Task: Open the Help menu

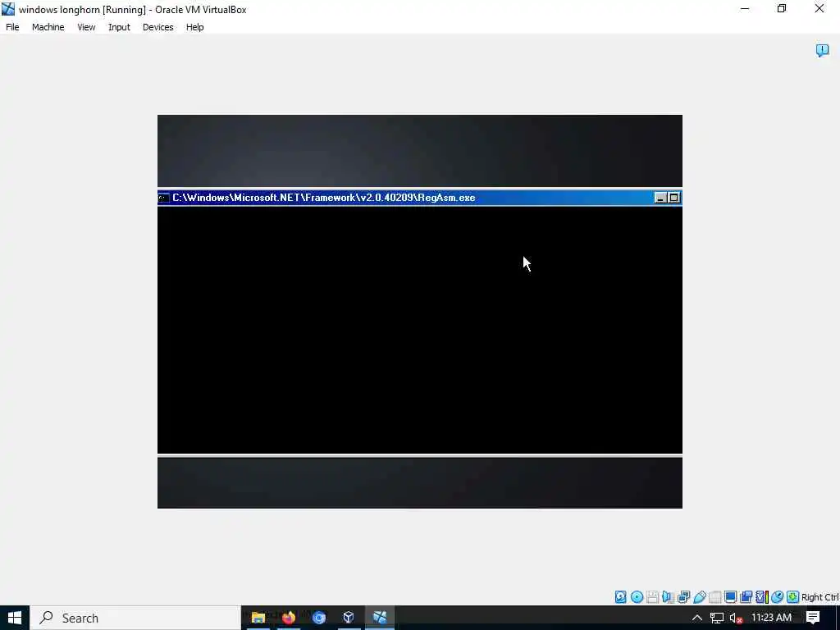Action: tap(194, 27)
